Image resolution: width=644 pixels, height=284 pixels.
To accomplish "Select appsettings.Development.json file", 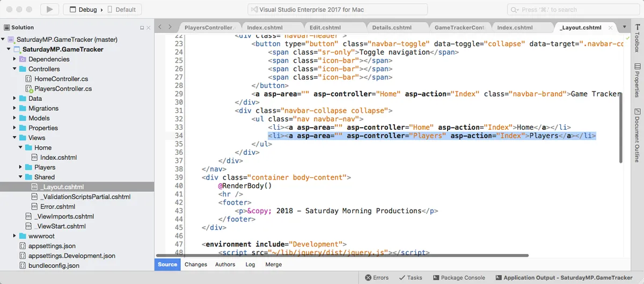I will click(71, 256).
